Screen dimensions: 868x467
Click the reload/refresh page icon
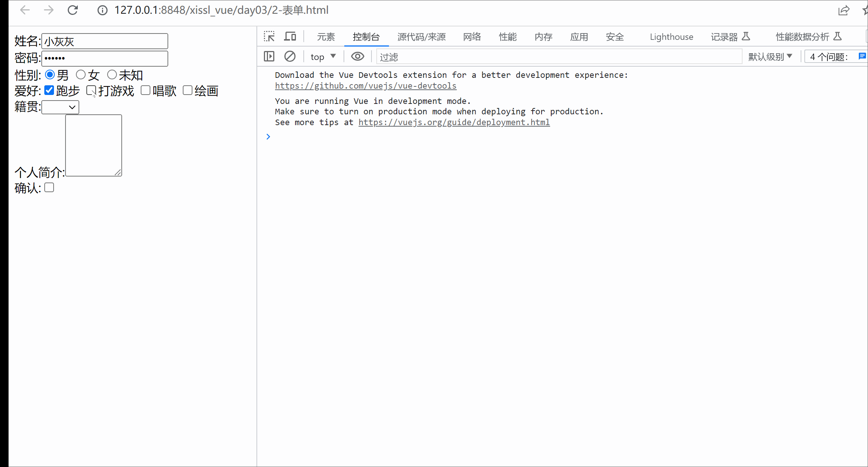(x=73, y=10)
